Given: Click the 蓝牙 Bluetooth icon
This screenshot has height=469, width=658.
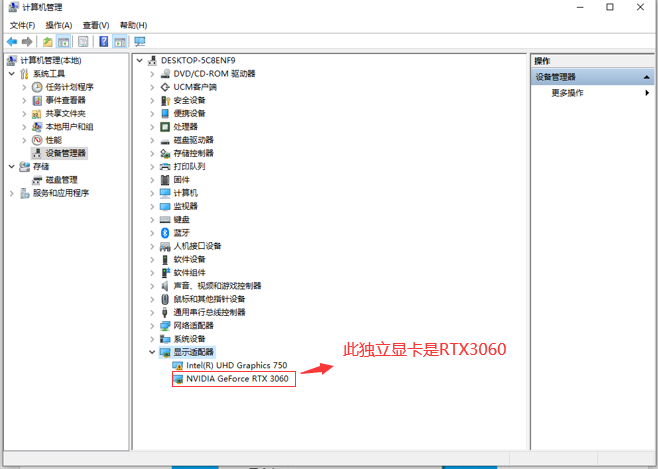Looking at the screenshot, I should coord(165,233).
